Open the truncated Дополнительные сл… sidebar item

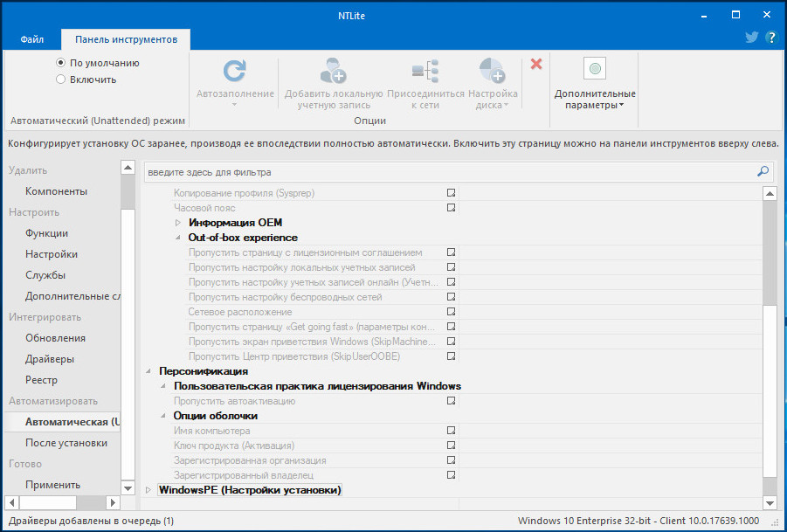coord(72,296)
